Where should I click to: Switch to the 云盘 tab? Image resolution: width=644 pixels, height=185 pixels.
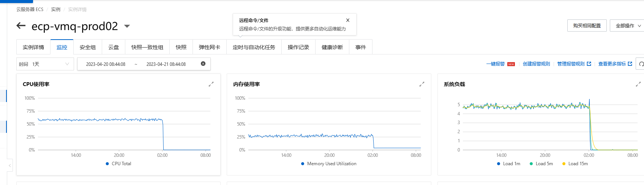[114, 47]
